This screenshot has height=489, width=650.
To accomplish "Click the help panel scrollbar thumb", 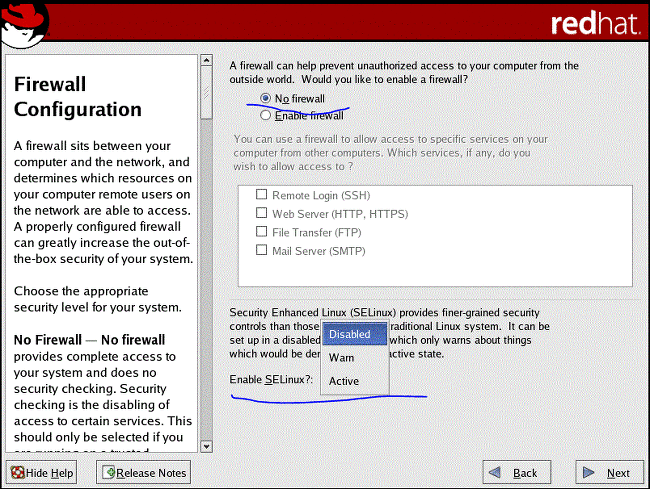I will pos(206,93).
